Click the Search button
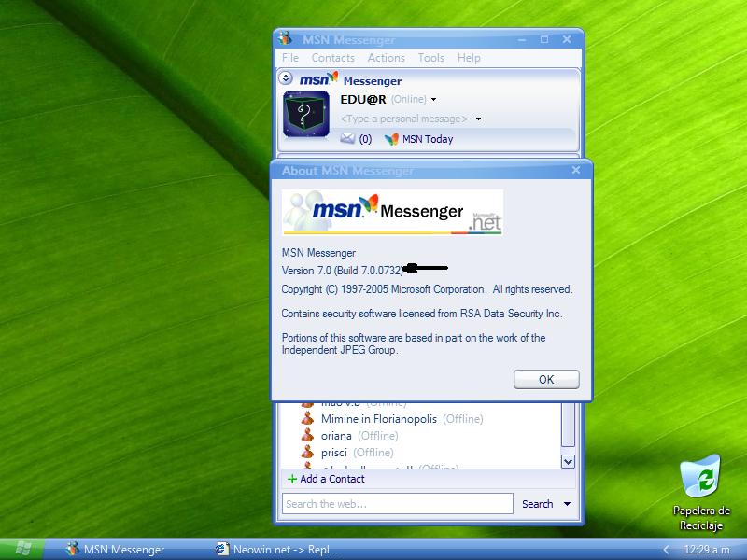 538,504
